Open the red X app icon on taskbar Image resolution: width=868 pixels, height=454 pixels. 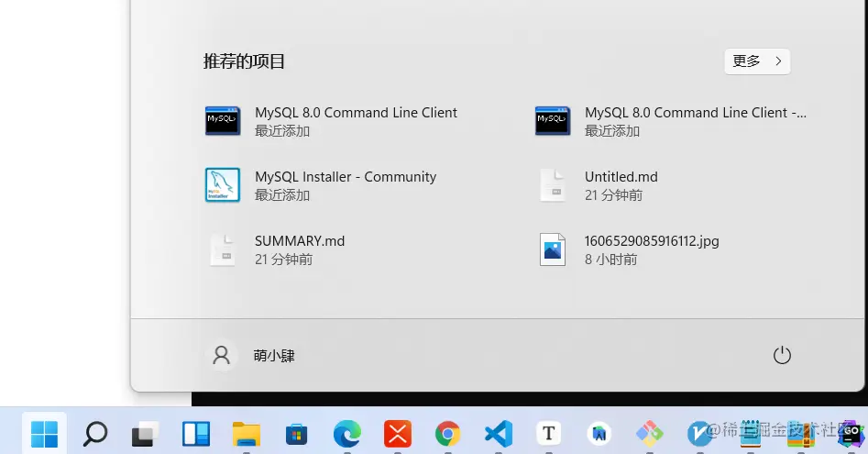click(x=398, y=434)
